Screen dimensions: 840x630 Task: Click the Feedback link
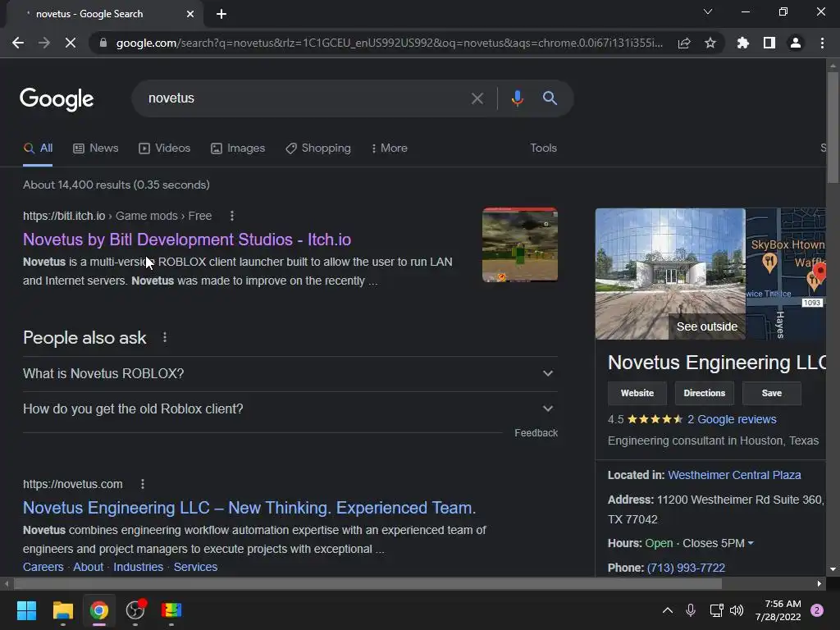click(536, 433)
